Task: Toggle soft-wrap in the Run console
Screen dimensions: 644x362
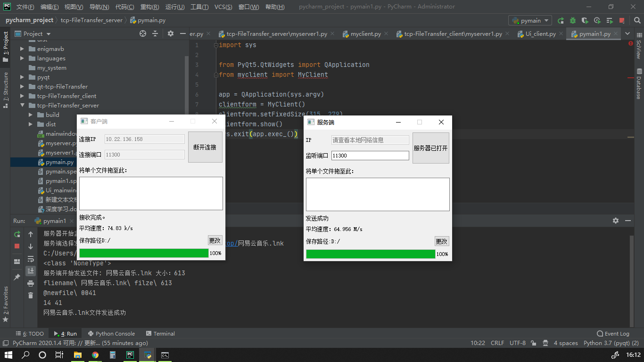Action: [x=30, y=259]
